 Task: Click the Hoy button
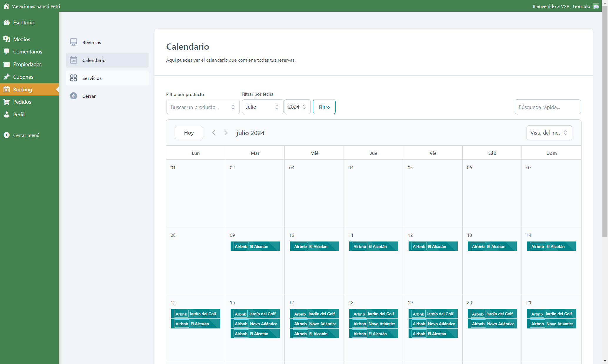coord(189,133)
